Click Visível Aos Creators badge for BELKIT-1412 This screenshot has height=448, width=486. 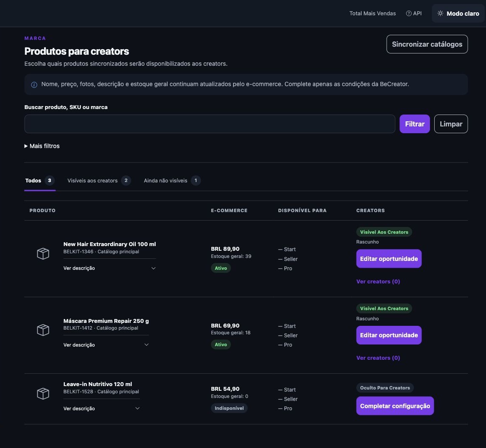coord(384,308)
